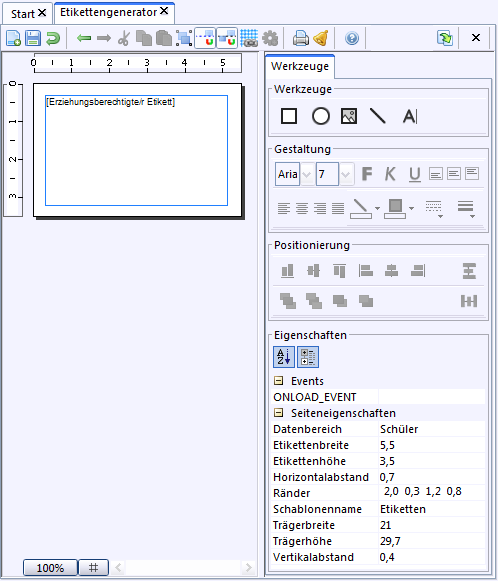Screen dimensions: 498x581
Task: Select the line drawing tool
Action: click(378, 116)
